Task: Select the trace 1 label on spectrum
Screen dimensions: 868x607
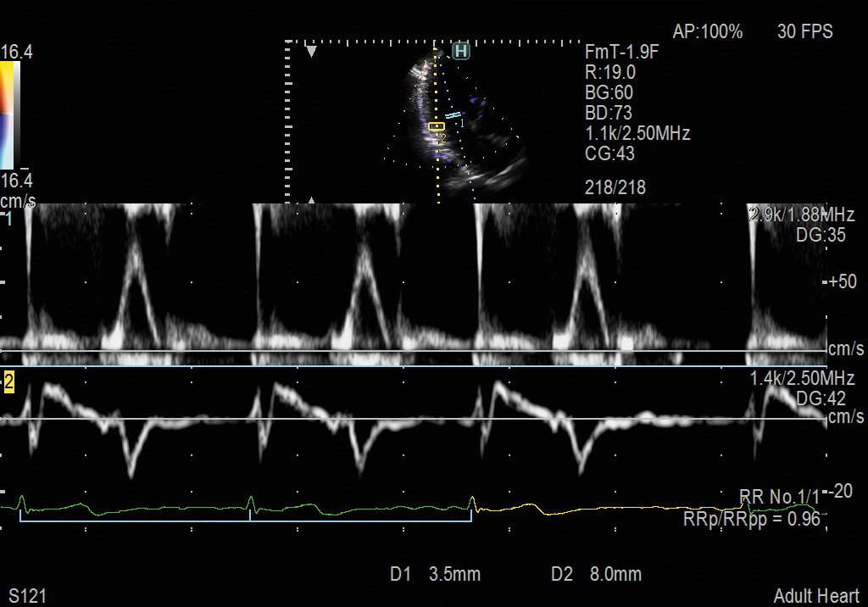Action: pos(8,220)
